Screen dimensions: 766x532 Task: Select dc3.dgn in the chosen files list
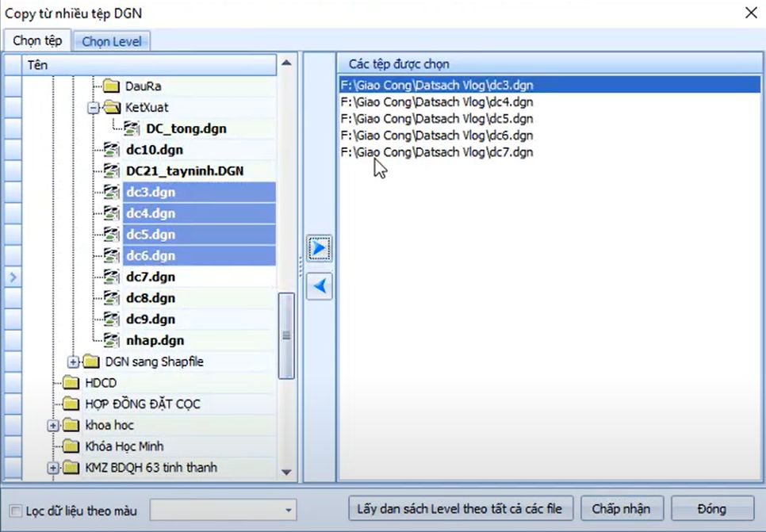coord(439,85)
